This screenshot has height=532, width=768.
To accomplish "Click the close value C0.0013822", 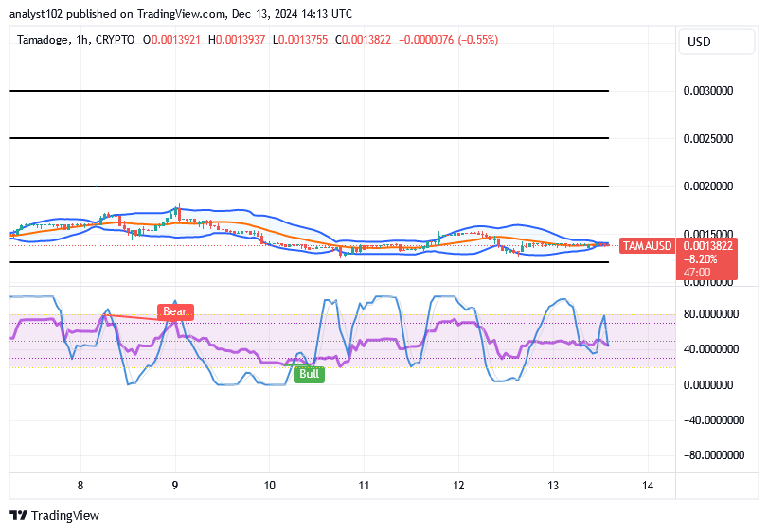I will click(x=363, y=40).
